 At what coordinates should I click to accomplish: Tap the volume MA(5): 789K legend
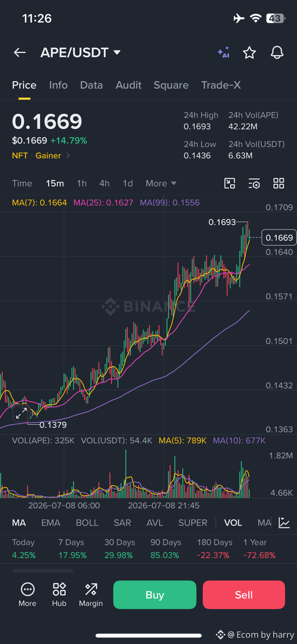(183, 440)
